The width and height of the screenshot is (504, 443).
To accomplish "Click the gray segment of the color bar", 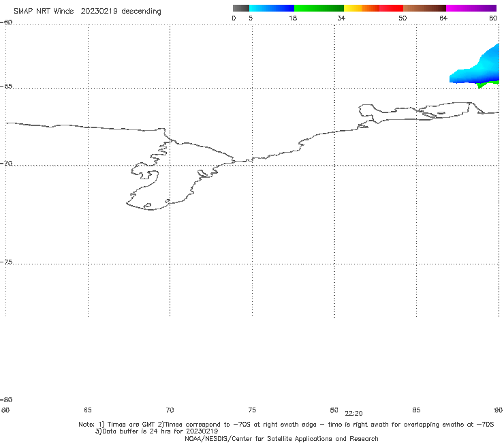I will [240, 8].
